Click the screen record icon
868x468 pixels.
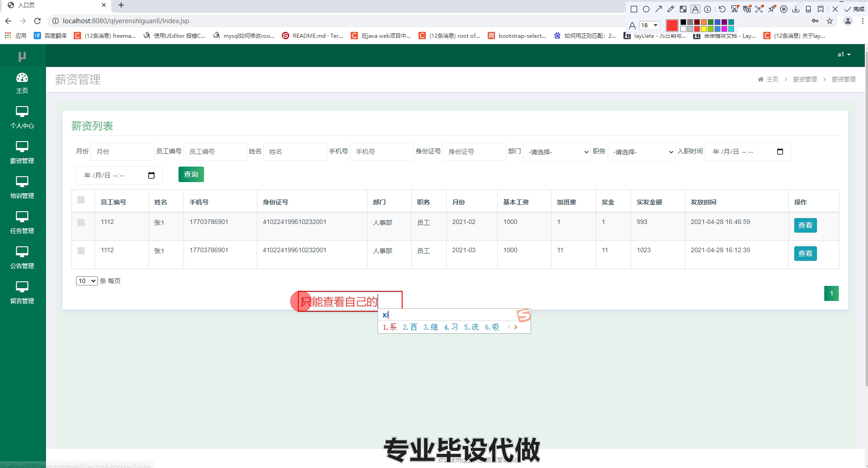(x=784, y=9)
